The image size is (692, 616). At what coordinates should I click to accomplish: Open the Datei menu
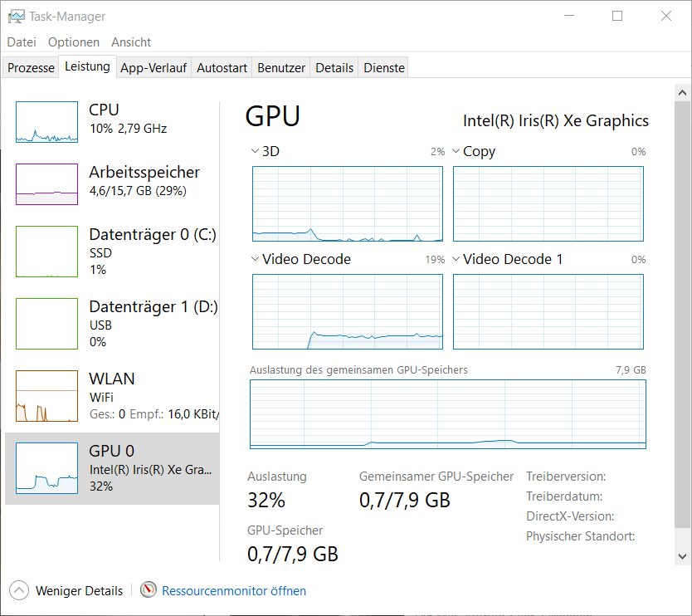point(22,42)
